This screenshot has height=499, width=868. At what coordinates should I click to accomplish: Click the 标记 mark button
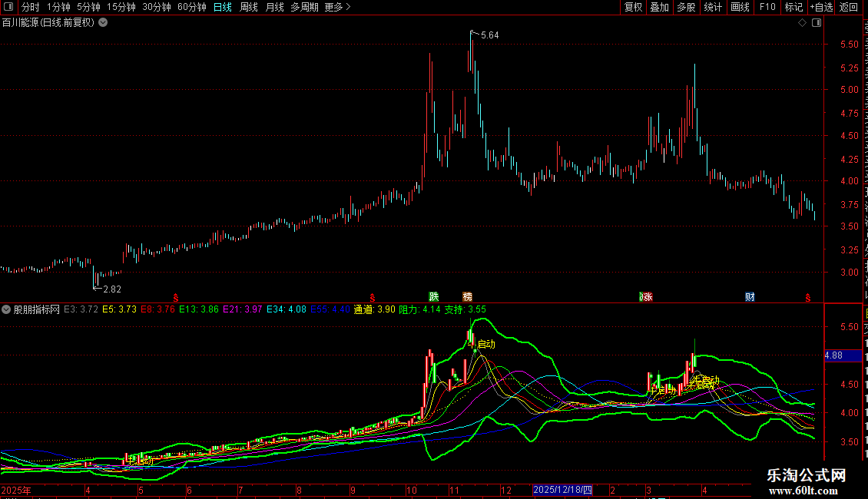(793, 7)
